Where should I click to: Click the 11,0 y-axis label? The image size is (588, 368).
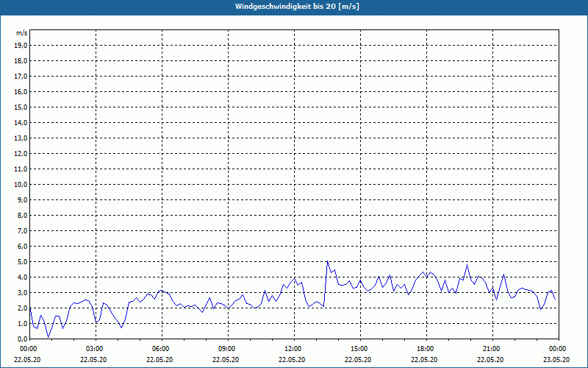(x=21, y=169)
